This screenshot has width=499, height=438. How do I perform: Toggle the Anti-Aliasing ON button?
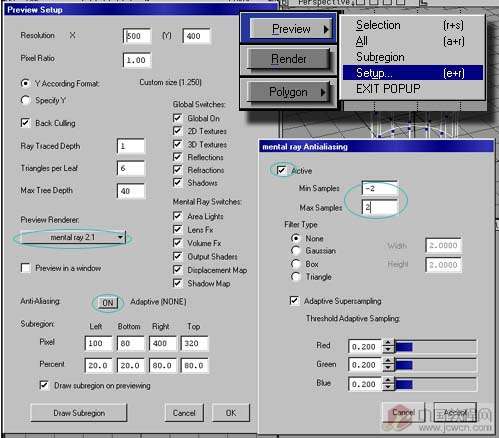click(x=108, y=303)
